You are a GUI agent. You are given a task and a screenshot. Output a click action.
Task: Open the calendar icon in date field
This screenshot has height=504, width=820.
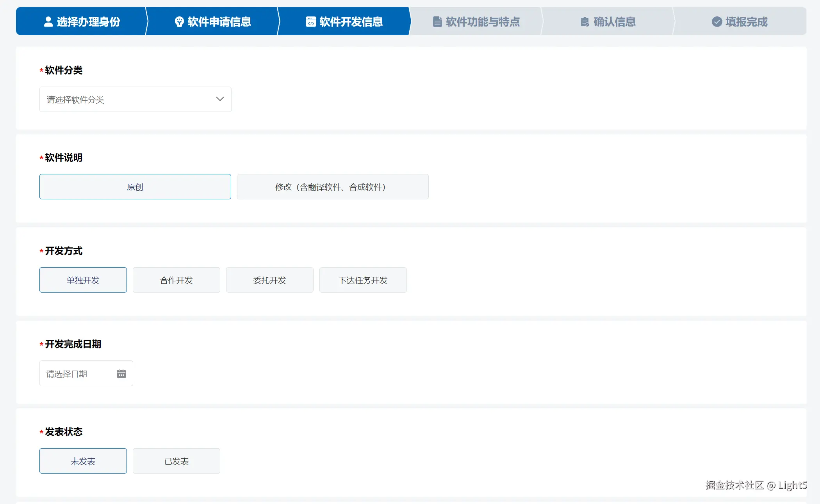point(121,374)
